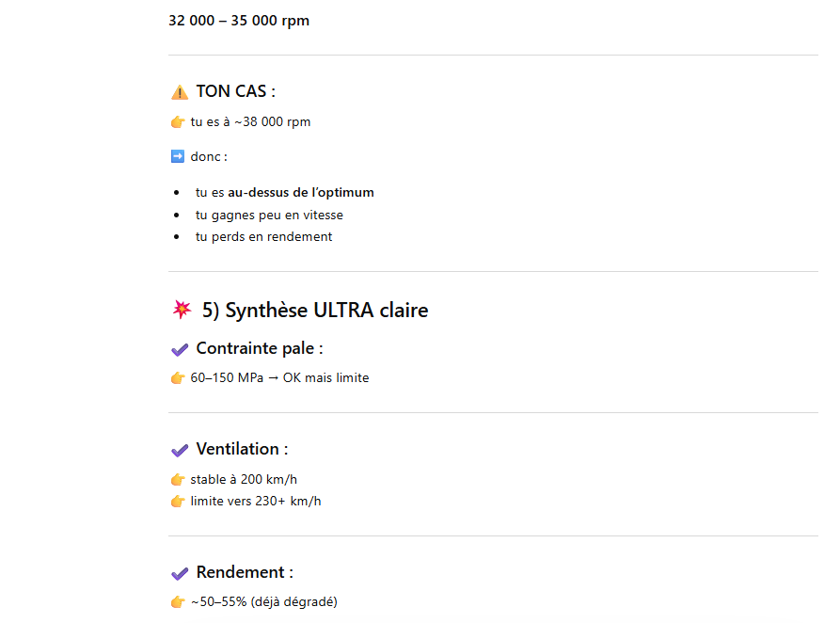Click the pointing hand before '~50–55%'
The height and width of the screenshot is (623, 840).
click(178, 602)
